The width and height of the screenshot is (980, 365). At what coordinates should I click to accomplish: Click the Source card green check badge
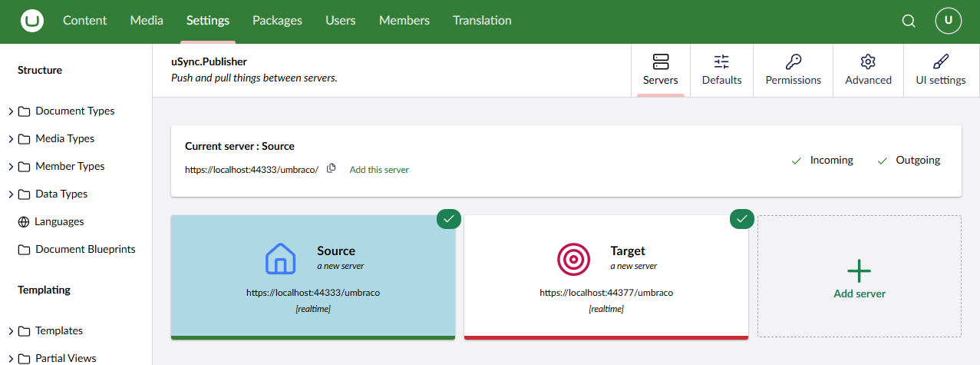[x=449, y=218]
